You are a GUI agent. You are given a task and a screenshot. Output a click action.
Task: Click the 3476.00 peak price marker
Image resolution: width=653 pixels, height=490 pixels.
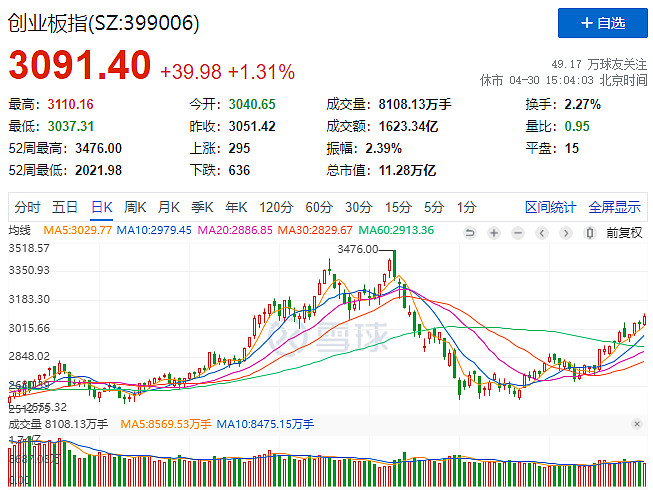point(357,249)
